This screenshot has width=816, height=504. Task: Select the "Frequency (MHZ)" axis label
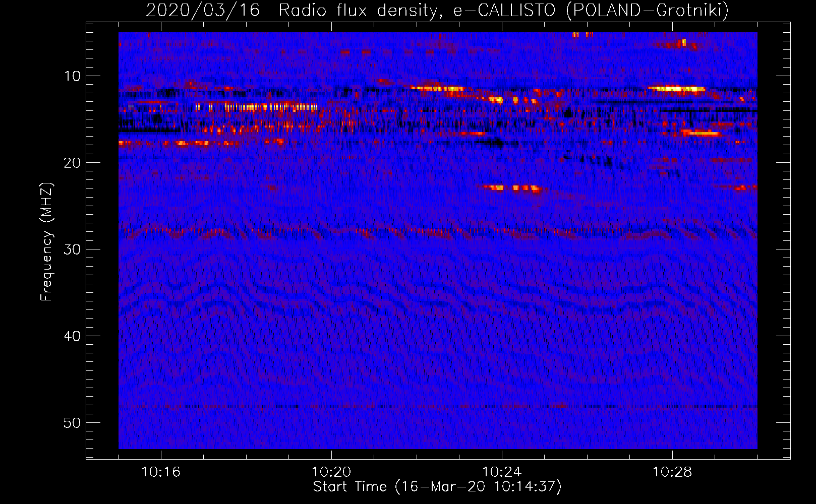coord(46,242)
